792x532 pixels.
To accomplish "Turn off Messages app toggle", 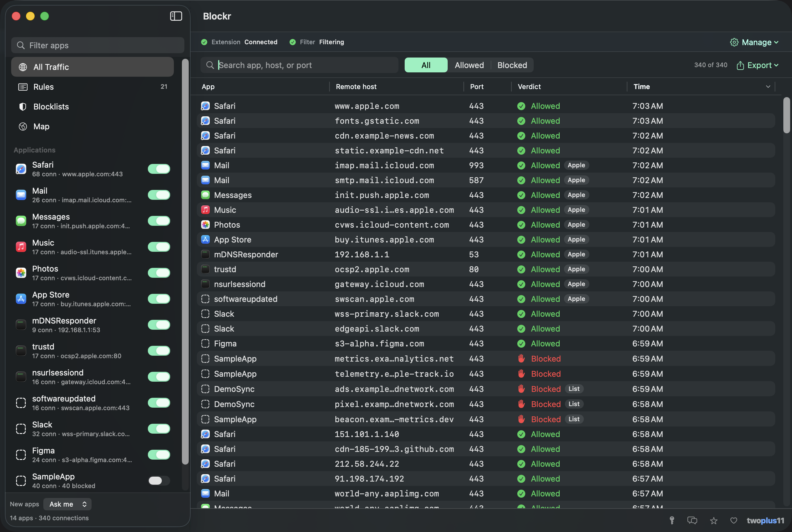I will [159, 221].
